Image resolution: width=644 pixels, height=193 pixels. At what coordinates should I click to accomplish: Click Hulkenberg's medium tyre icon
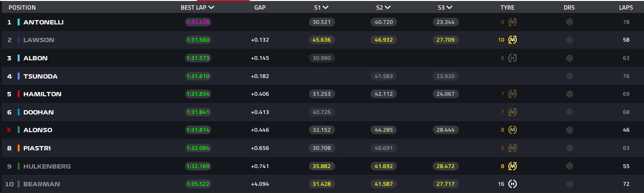click(513, 166)
